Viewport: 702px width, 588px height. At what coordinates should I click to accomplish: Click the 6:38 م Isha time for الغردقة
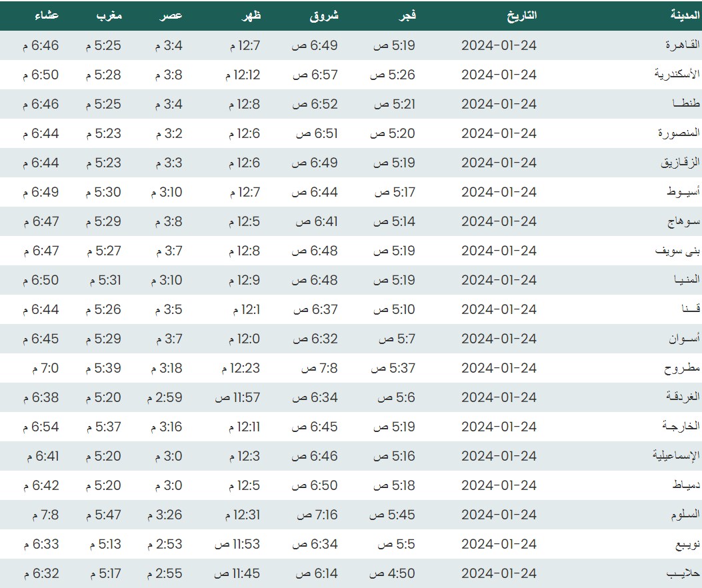point(41,397)
